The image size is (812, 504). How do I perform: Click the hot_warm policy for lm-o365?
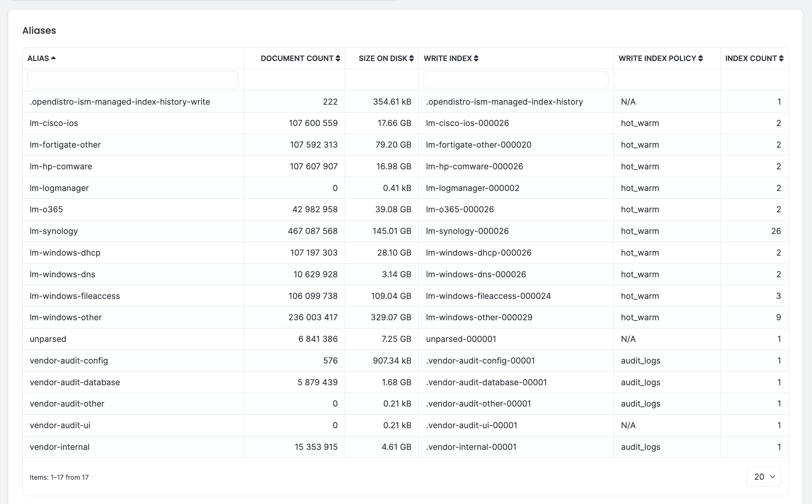tap(640, 209)
